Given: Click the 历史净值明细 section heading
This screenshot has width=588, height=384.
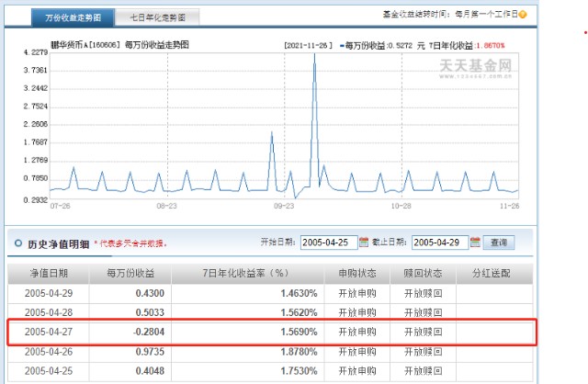Looking at the screenshot, I should point(59,244).
